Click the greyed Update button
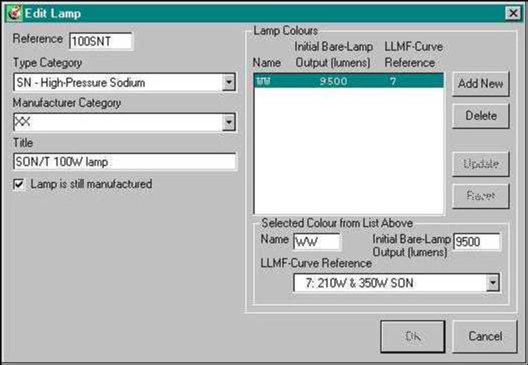Image resolution: width=528 pixels, height=365 pixels. (481, 164)
